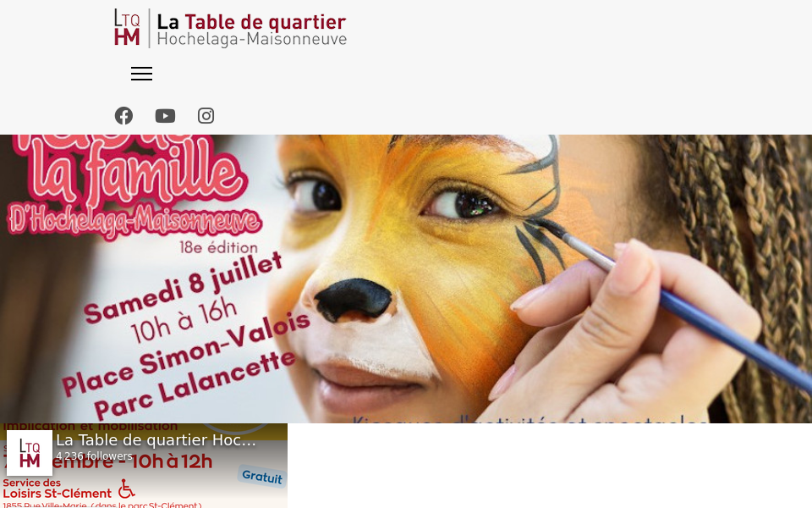Viewport: 812px width, 508px height.
Task: Click the '1855 Rue Ville-Marie' address line
Action: tap(102, 505)
